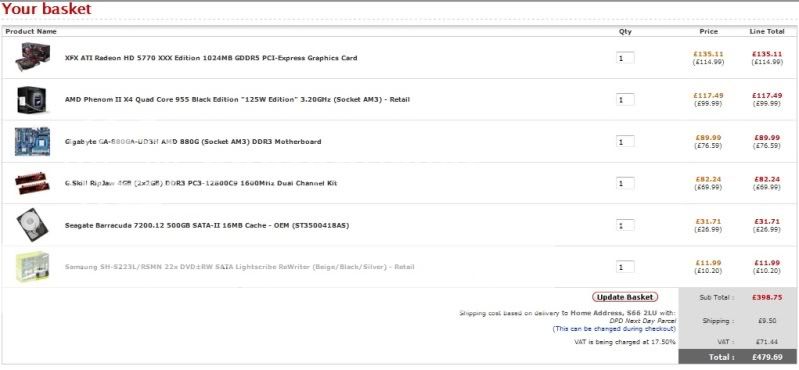Open XFX ATI Radeon HD 5770 product link
This screenshot has height=370, width=799.
click(x=211, y=58)
